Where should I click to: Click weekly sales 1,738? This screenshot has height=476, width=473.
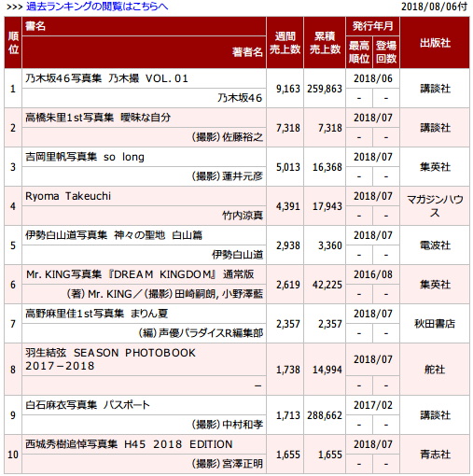tap(288, 370)
